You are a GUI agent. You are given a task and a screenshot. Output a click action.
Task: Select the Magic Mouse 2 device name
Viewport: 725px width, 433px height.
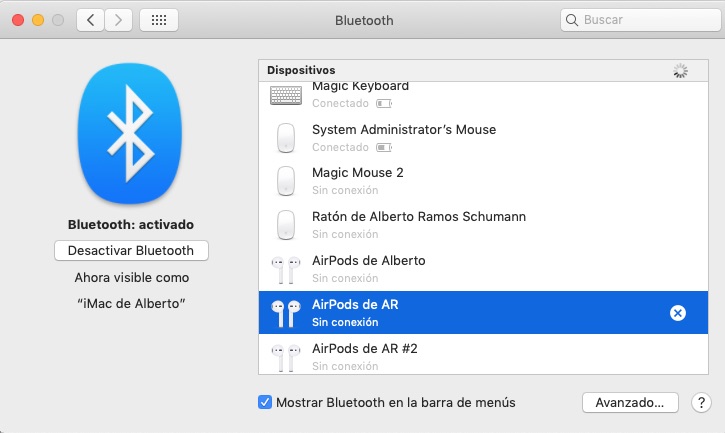pyautogui.click(x=357, y=173)
